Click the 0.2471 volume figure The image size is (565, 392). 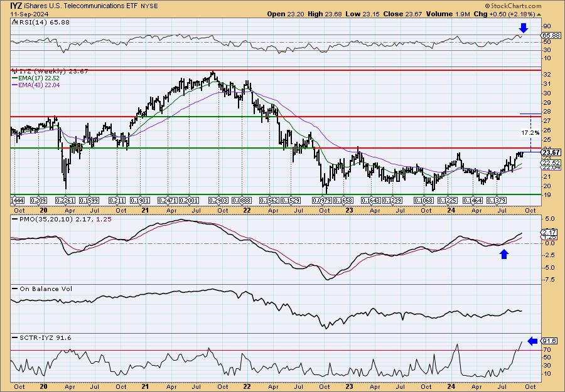point(168,200)
